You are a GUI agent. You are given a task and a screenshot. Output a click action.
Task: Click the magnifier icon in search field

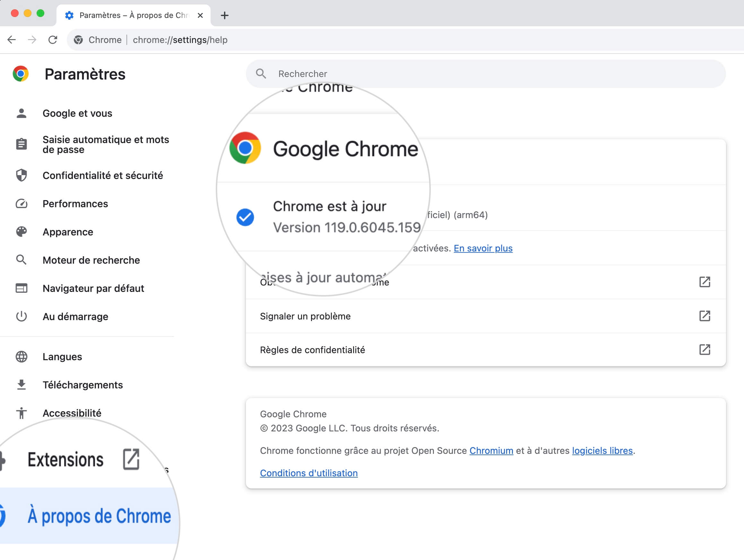coord(261,74)
